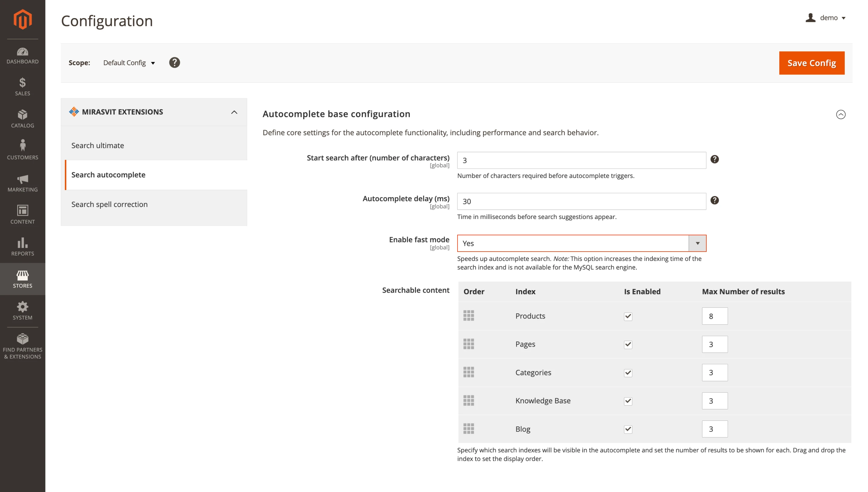Image resolution: width=868 pixels, height=492 pixels.
Task: Open the Search ultimate section
Action: (x=97, y=145)
